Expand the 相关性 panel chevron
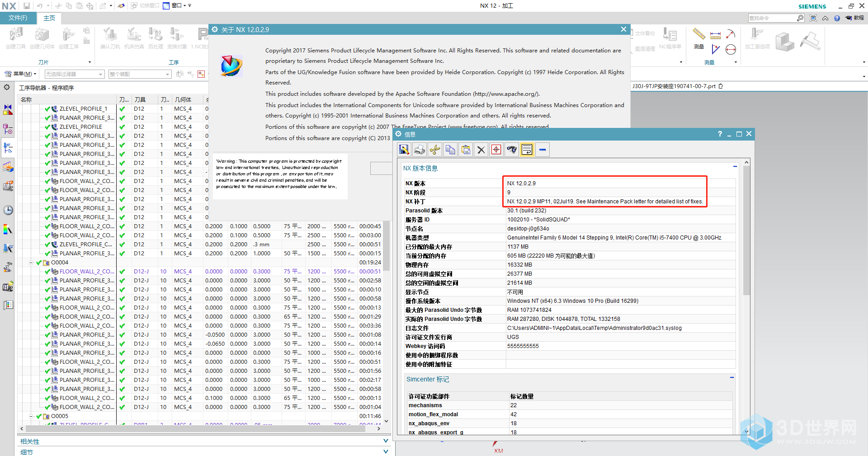 point(386,441)
